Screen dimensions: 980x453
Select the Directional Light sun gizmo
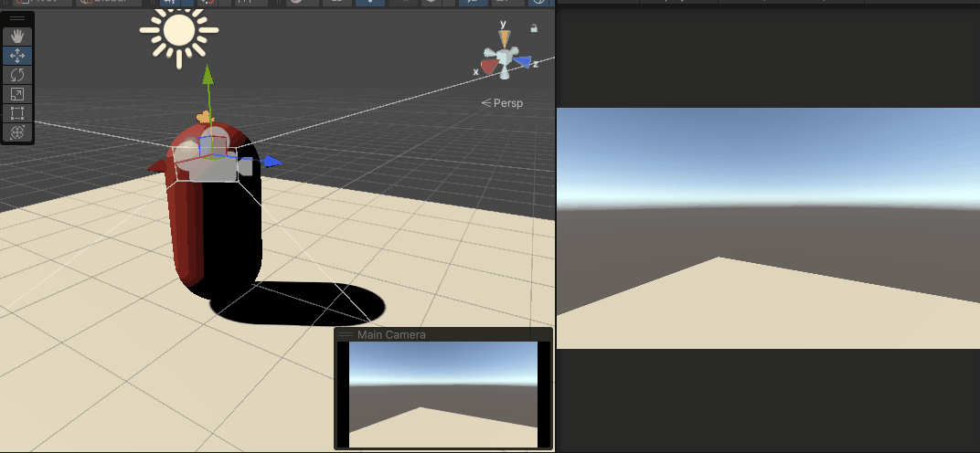[179, 31]
